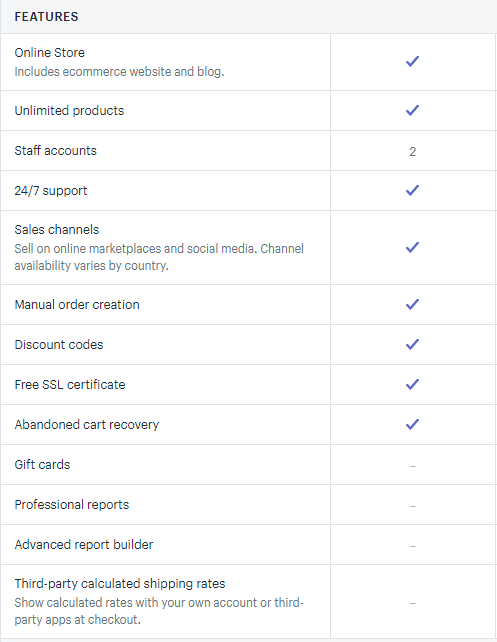The image size is (497, 642).
Task: Click the dash in the Third-party shipping rates row
Action: pos(413,603)
